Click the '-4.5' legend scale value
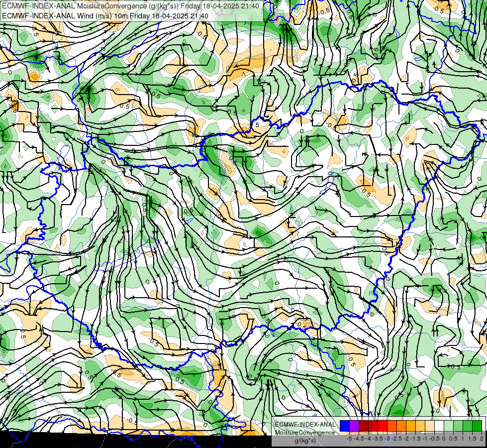 (x=359, y=439)
